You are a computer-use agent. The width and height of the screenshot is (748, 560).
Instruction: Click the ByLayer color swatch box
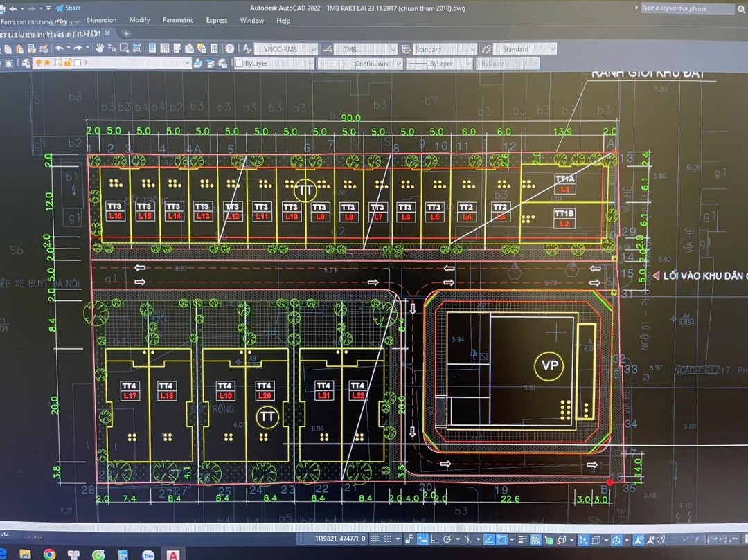pos(240,64)
